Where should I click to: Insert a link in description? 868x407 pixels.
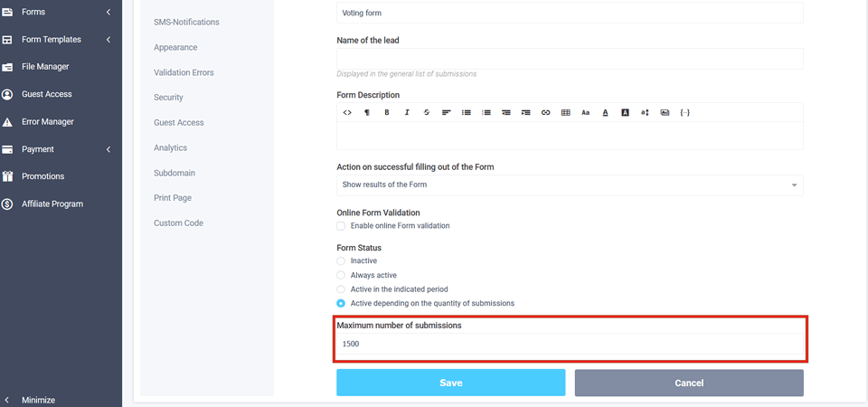[545, 112]
